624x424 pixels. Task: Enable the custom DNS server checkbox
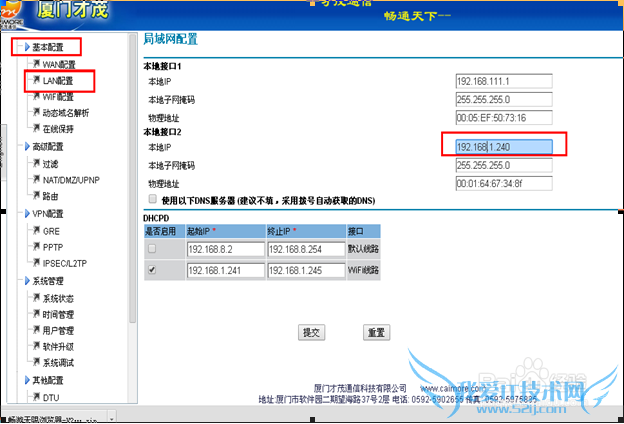coord(152,199)
